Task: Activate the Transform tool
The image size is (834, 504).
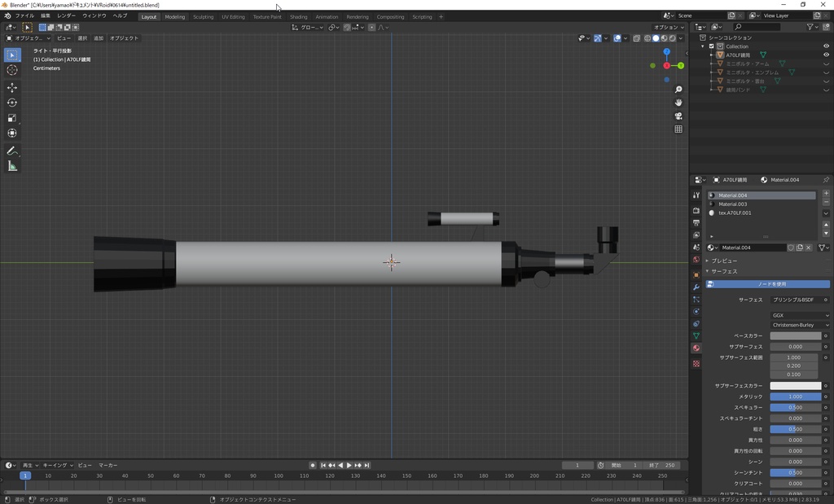Action: [12, 134]
